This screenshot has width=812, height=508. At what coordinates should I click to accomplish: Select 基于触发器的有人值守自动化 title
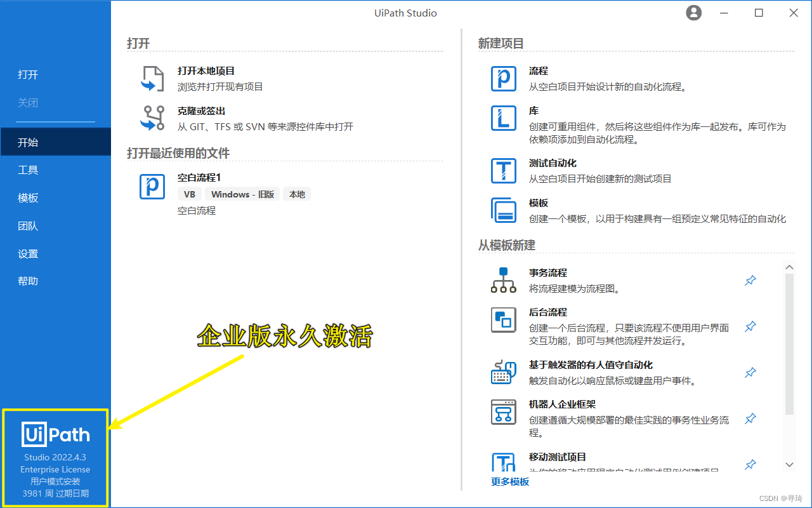591,365
